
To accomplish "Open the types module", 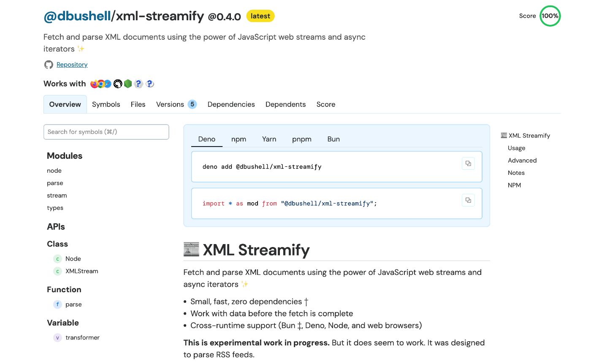I will coord(55,208).
